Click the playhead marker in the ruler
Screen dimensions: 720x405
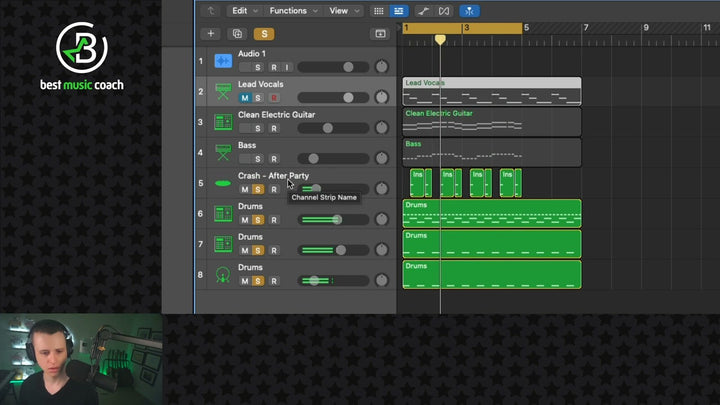pos(440,40)
